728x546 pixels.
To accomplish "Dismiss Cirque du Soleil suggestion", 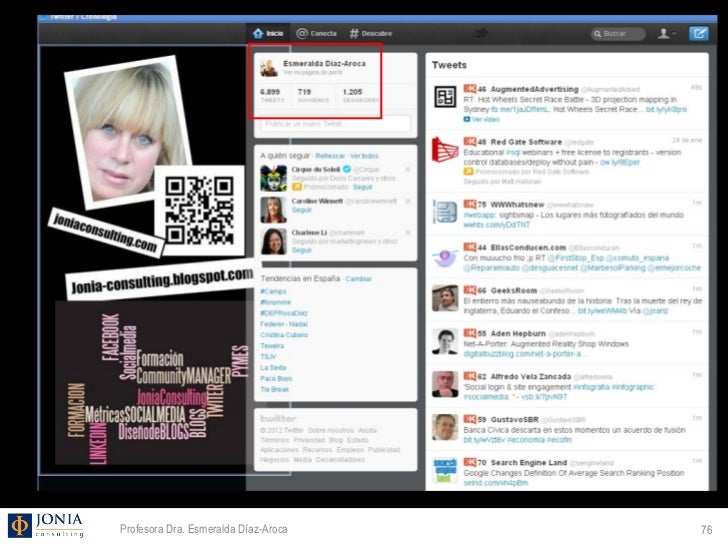I will (x=408, y=170).
